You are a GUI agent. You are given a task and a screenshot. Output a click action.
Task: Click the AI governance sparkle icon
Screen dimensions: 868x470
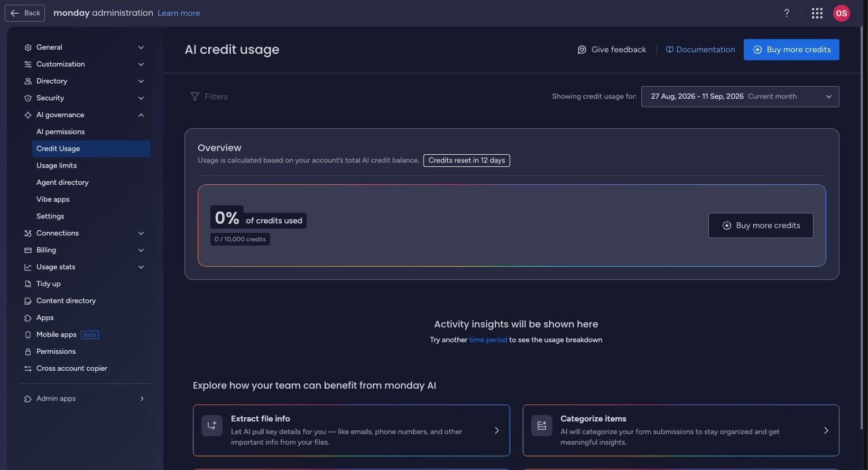click(28, 115)
